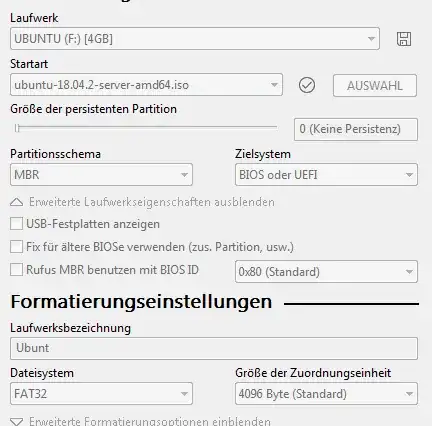The width and height of the screenshot is (432, 426).
Task: Click the triangle icon beside Erweiterte Formatierungsoptionen
Action: tap(17, 422)
